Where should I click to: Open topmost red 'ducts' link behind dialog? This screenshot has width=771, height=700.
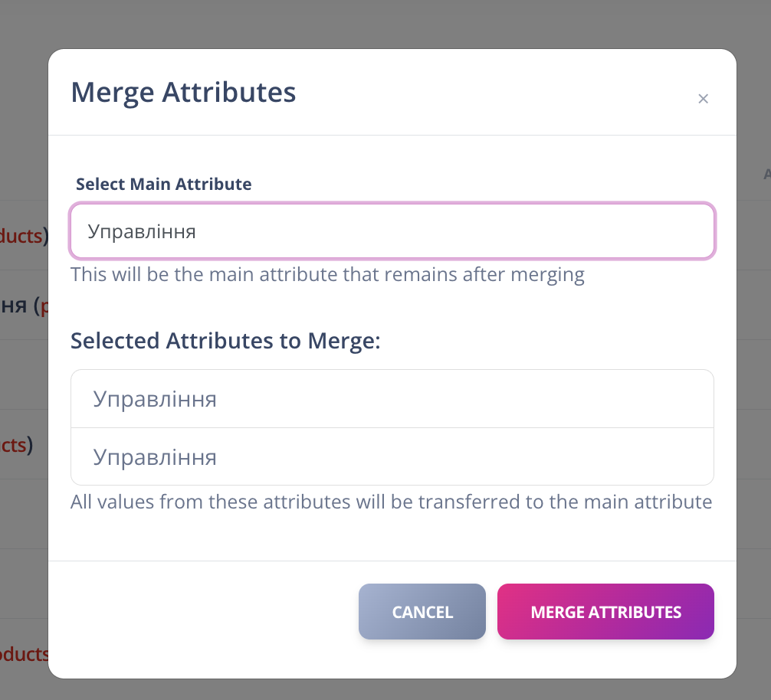(x=21, y=236)
